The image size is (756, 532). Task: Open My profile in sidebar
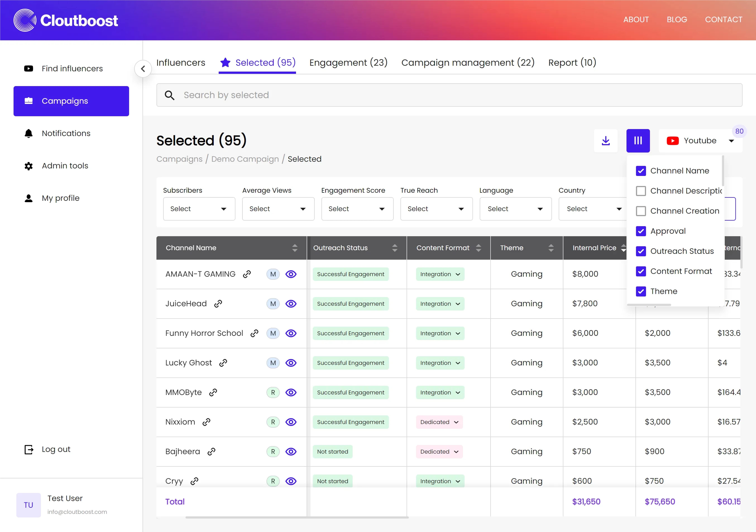pyautogui.click(x=71, y=198)
